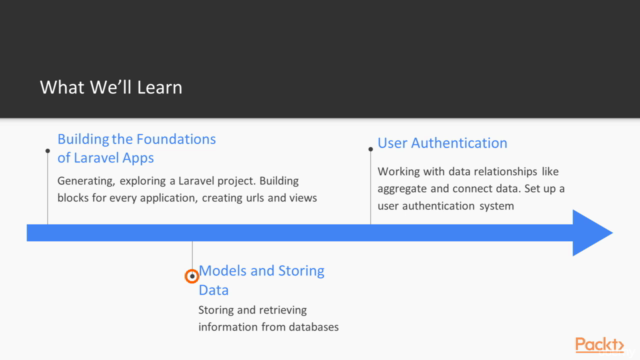Click the Packt logo
640x360 pixels.
600,345
